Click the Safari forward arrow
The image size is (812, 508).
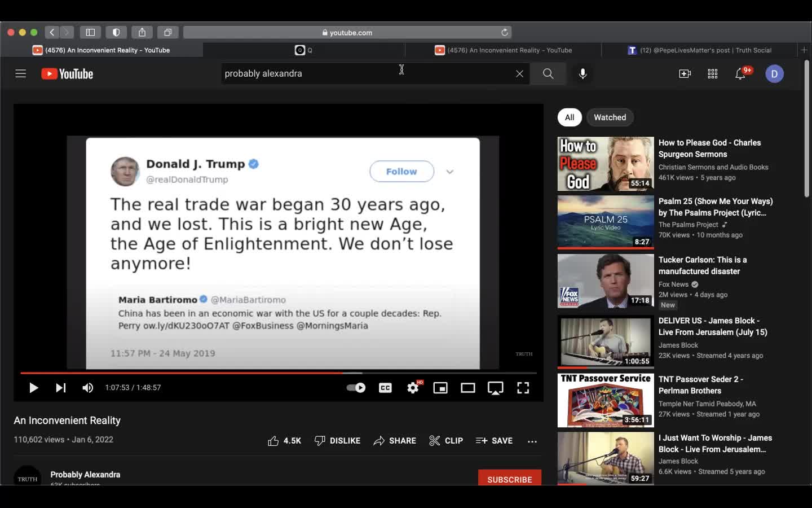pyautogui.click(x=67, y=32)
